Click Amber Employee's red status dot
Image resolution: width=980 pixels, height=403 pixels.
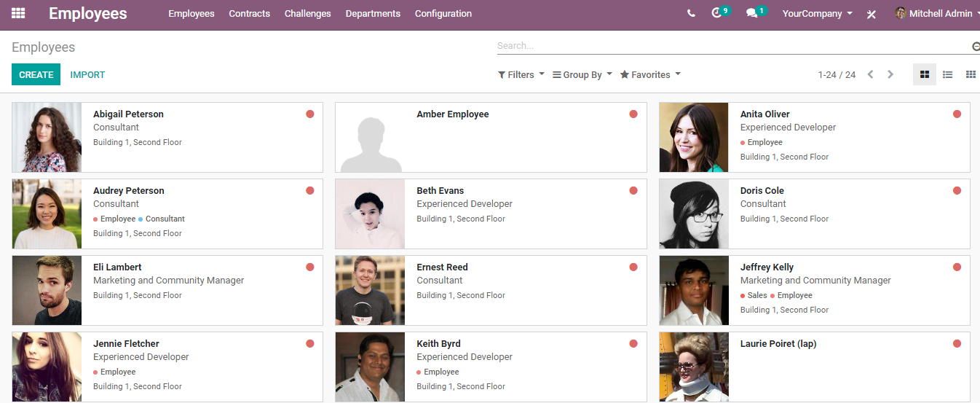(x=633, y=114)
